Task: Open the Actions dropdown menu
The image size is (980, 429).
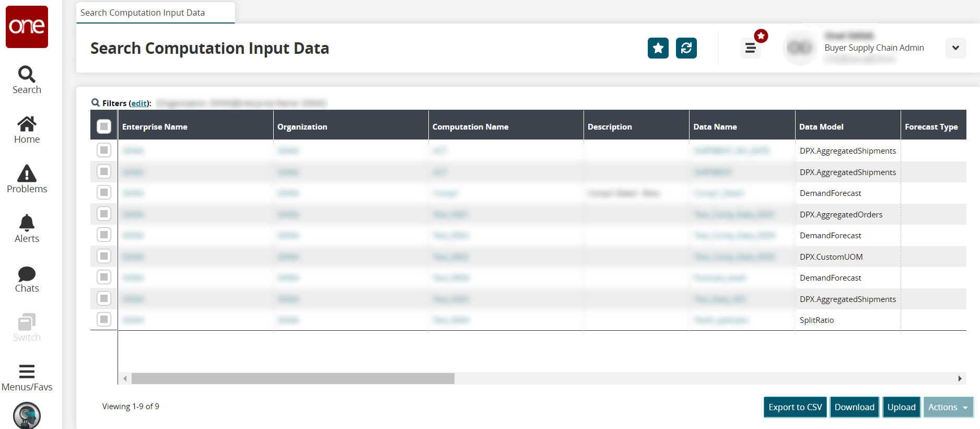Action: [948, 407]
